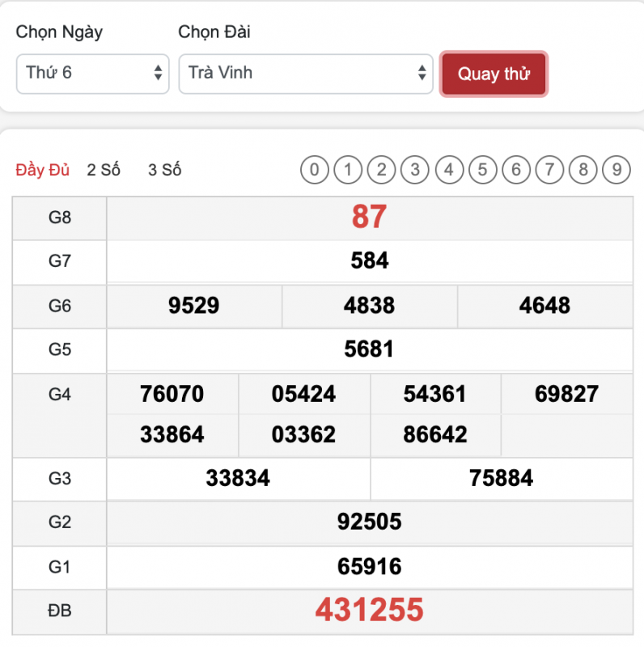The width and height of the screenshot is (644, 647).
Task: Switch to 2 Số view tab
Action: click(x=104, y=170)
